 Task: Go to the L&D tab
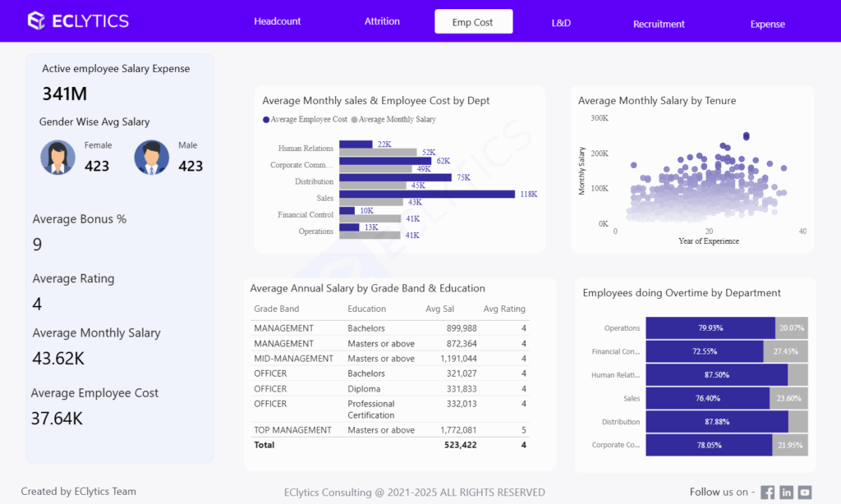(x=561, y=23)
